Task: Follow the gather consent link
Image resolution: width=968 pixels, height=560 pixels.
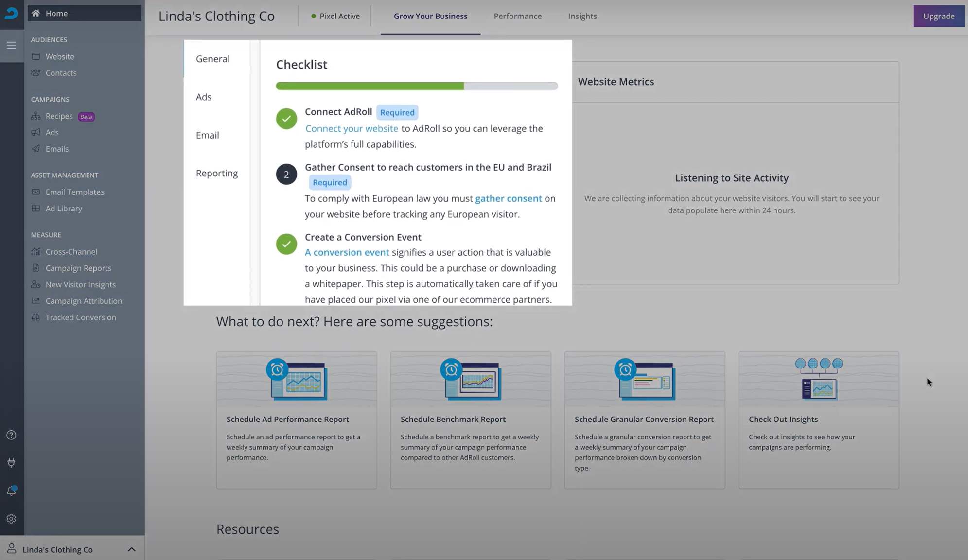Action: (508, 198)
